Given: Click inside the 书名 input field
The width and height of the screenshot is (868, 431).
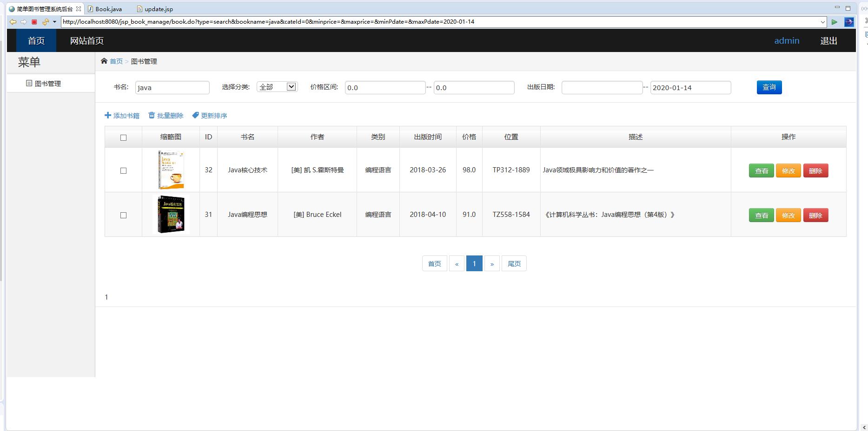Looking at the screenshot, I should [x=172, y=87].
